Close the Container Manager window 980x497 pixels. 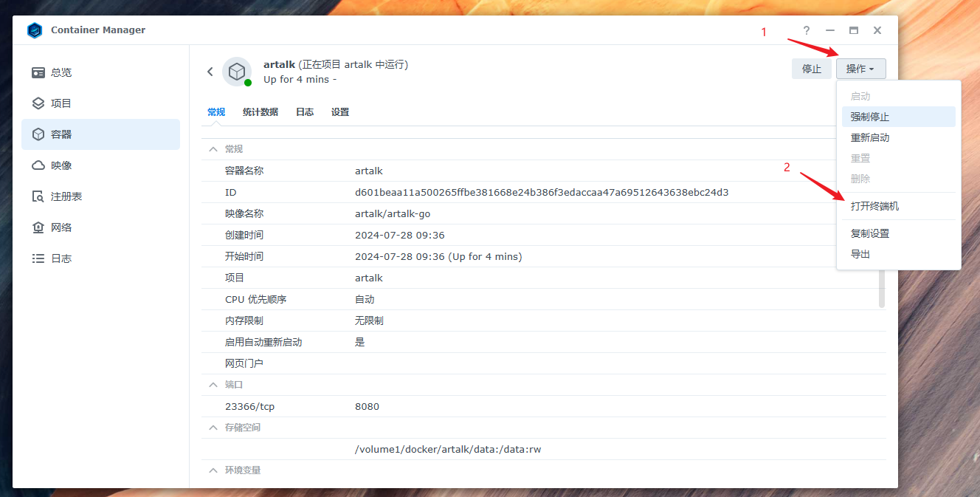tap(877, 30)
